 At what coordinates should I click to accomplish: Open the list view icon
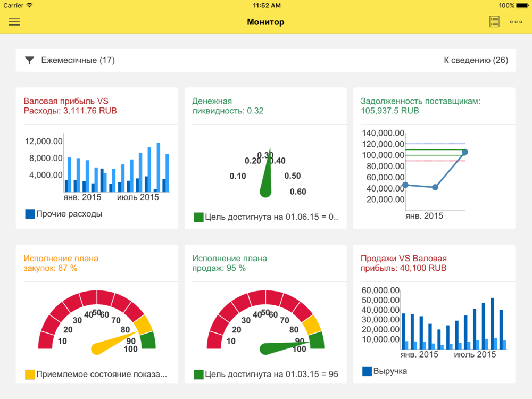click(494, 22)
